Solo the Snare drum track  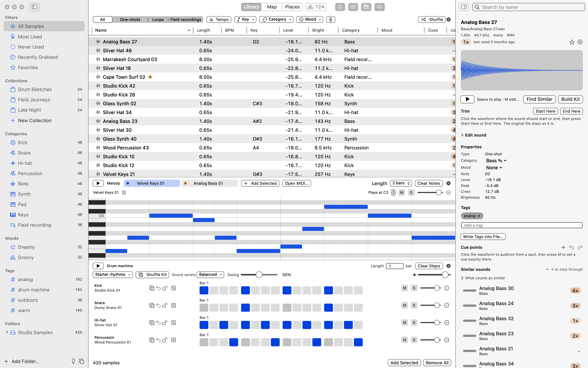point(414,305)
